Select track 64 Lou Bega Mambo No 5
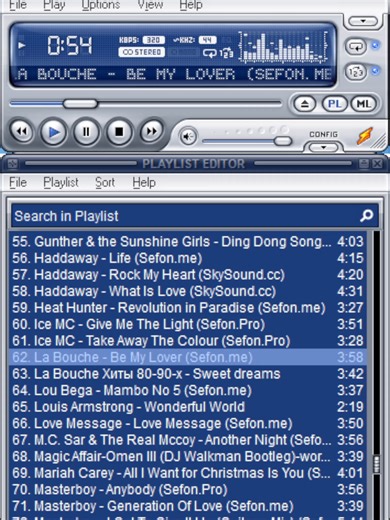390x520 pixels. pos(188,390)
